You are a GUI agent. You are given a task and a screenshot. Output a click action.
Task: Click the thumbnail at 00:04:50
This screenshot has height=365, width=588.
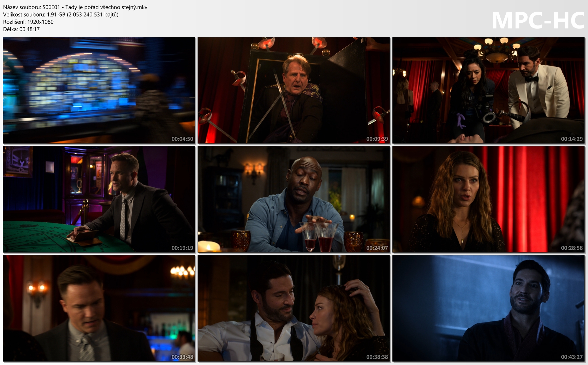click(x=99, y=90)
